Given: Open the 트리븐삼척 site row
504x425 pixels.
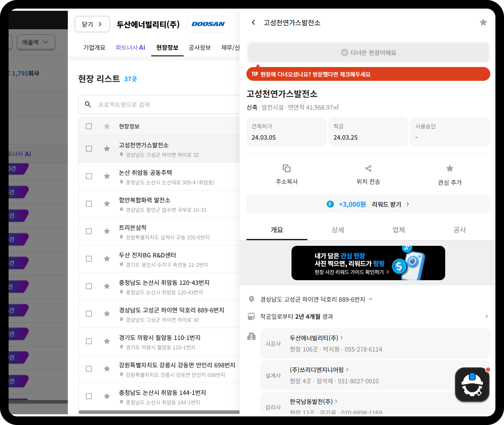Looking at the screenshot, I should 159,232.
